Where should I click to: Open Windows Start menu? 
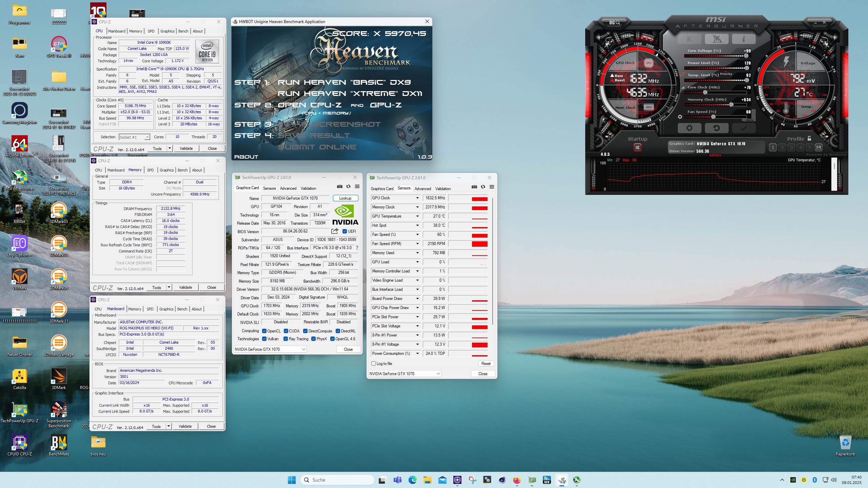coord(292,480)
